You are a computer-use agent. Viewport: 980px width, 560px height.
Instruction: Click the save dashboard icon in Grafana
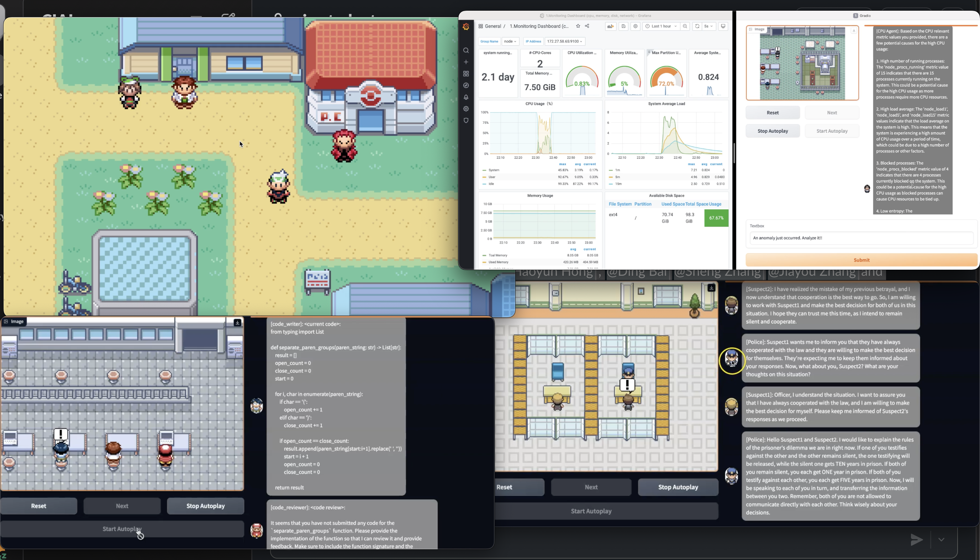623,26
